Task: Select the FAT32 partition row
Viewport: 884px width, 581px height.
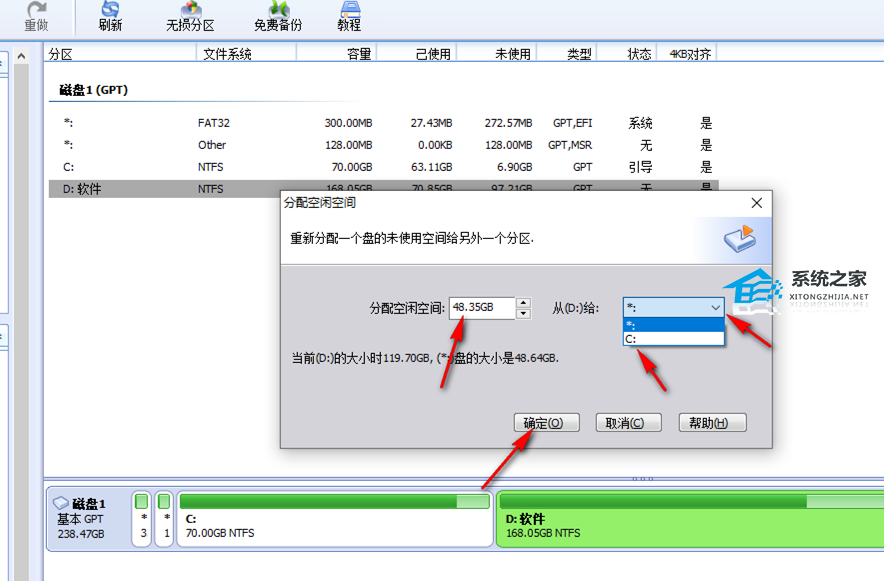Action: [383, 123]
